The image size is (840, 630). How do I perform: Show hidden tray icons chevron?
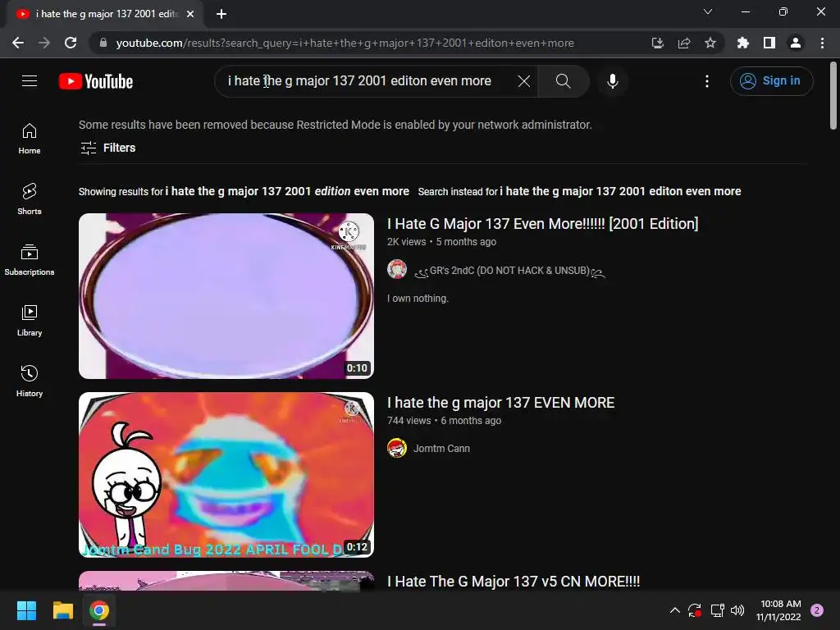[x=675, y=610]
